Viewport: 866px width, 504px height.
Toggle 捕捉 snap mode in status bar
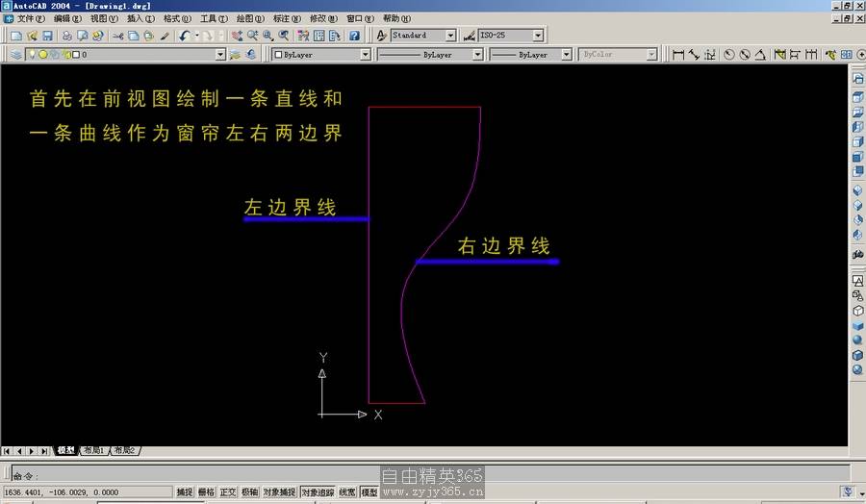(x=185, y=492)
